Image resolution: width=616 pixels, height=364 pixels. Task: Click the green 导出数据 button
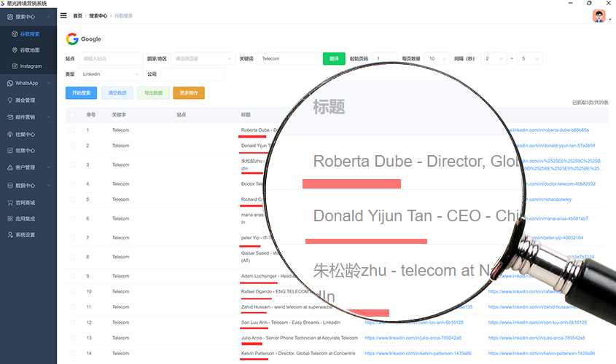pos(153,93)
